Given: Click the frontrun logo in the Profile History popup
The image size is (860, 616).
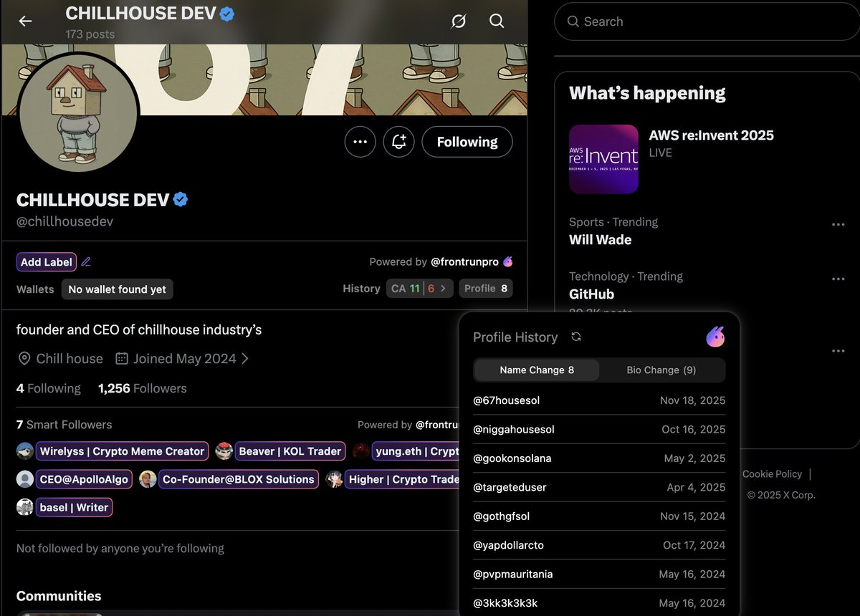Looking at the screenshot, I should [x=715, y=337].
